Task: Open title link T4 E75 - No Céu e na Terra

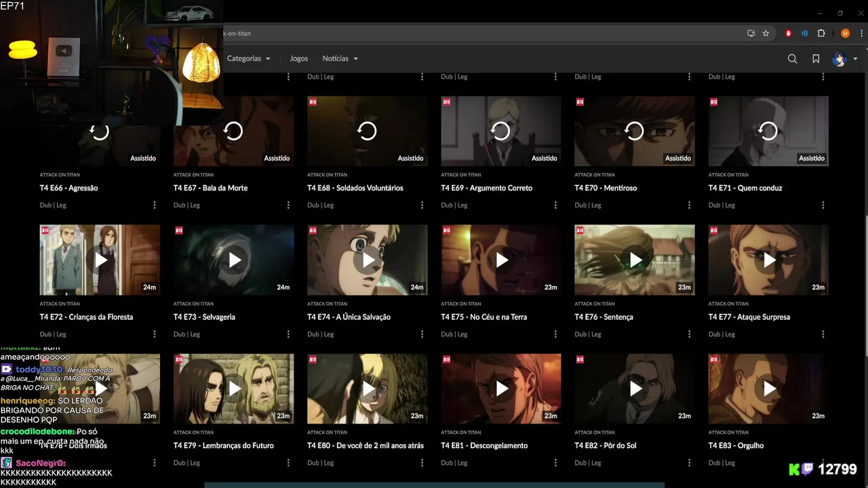Action: tap(484, 317)
